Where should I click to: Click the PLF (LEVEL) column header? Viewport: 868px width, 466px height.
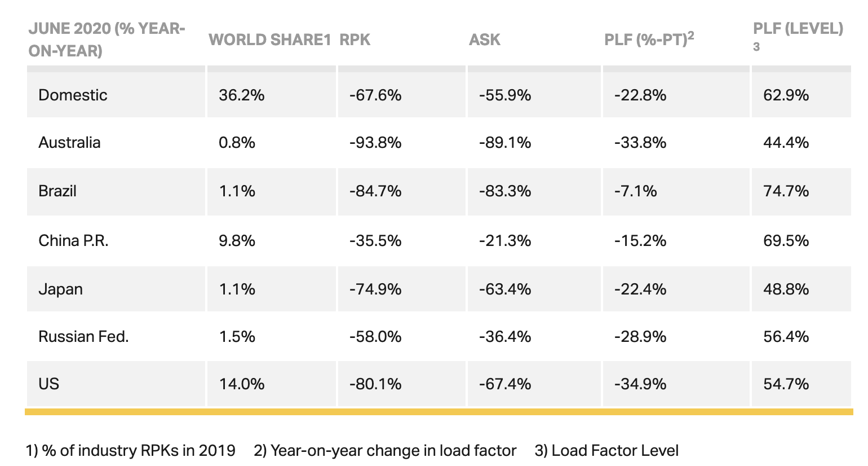pos(798,35)
